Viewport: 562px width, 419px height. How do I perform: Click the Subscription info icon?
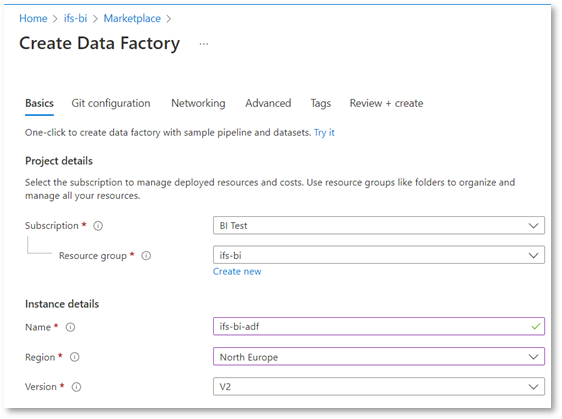(98, 226)
